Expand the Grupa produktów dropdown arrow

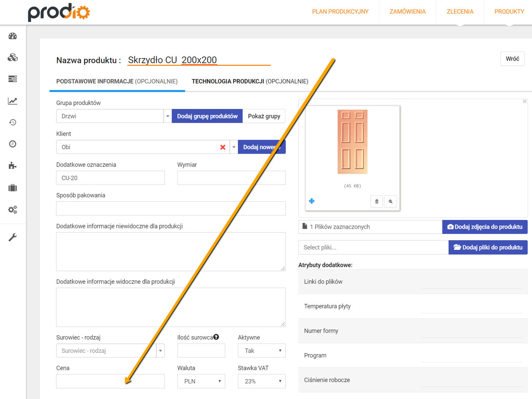coord(167,116)
